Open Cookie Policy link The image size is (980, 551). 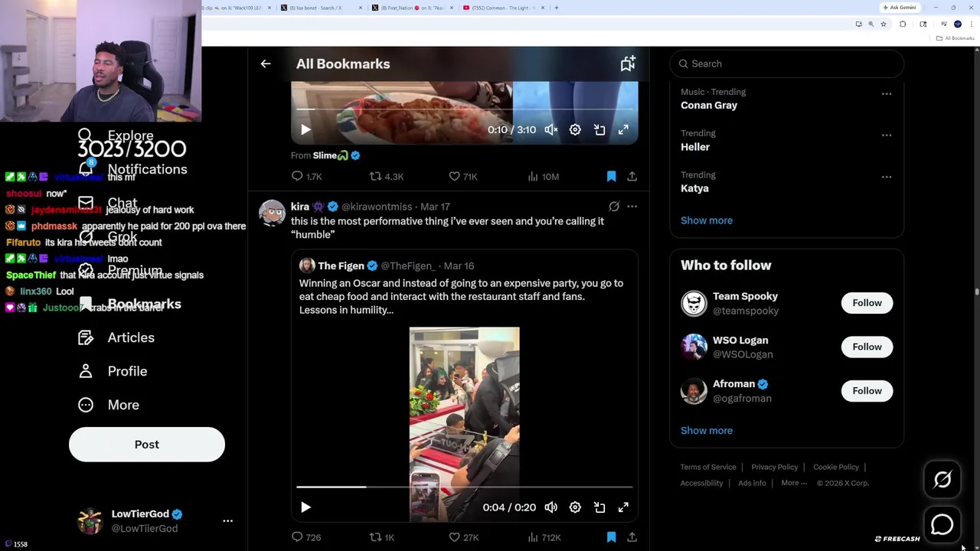coord(836,467)
